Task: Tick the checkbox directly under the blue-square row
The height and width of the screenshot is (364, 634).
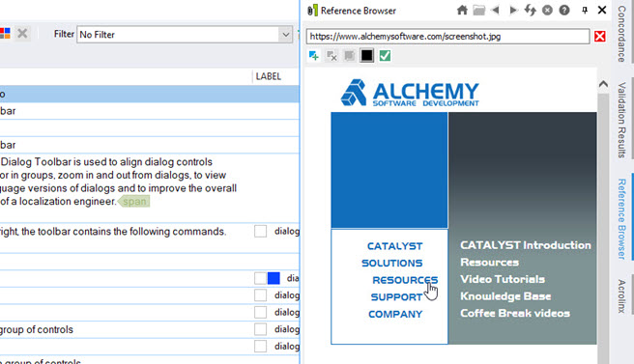Action: [260, 295]
